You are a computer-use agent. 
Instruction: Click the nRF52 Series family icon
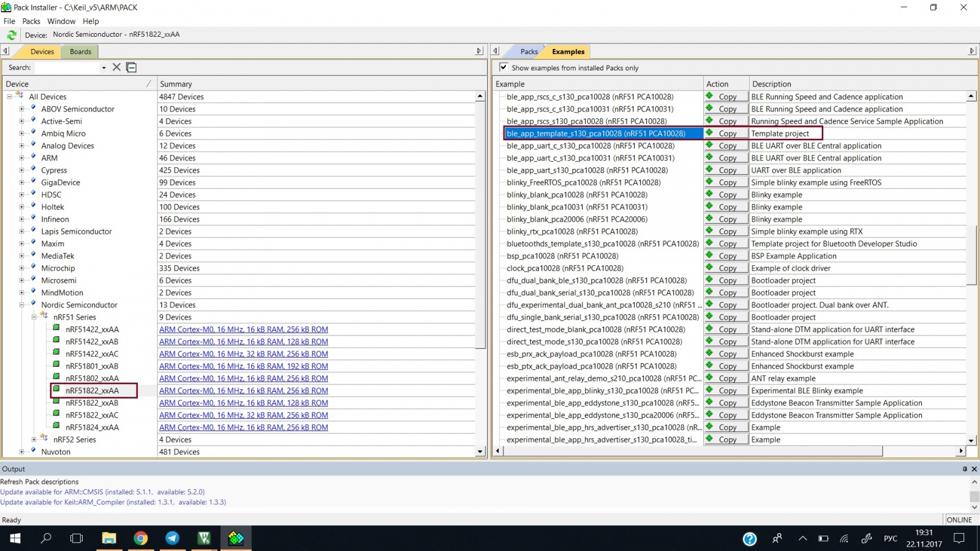[45, 438]
